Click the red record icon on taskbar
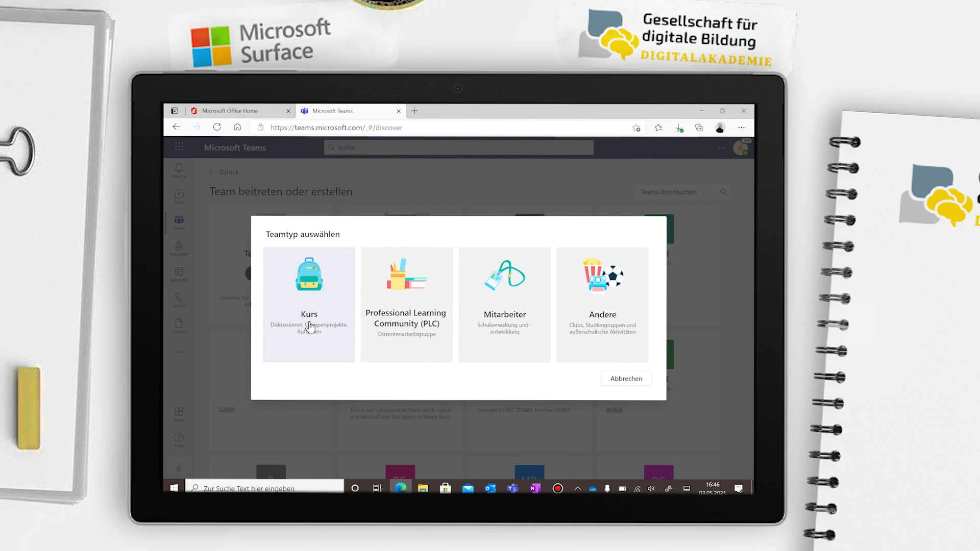 pyautogui.click(x=557, y=488)
